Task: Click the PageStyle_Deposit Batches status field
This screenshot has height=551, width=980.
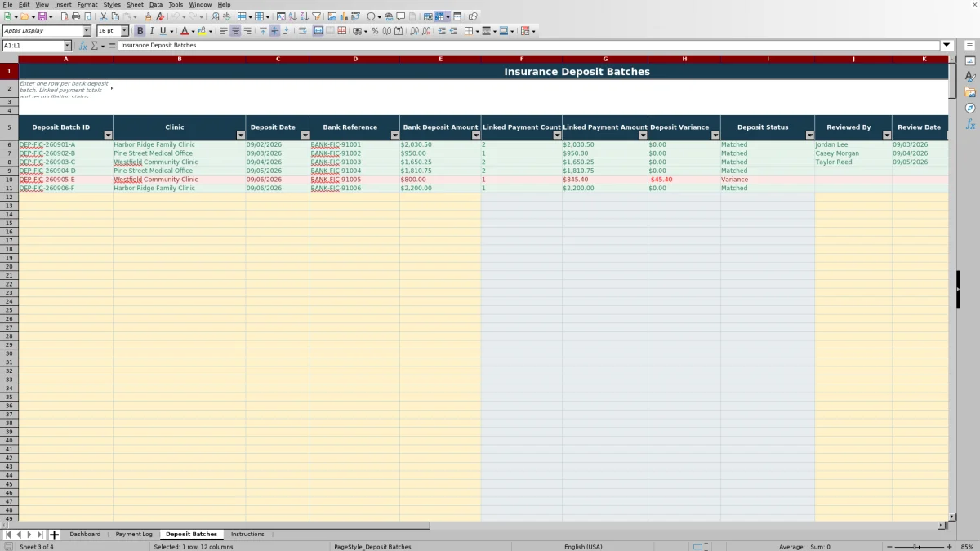Action: 372,547
